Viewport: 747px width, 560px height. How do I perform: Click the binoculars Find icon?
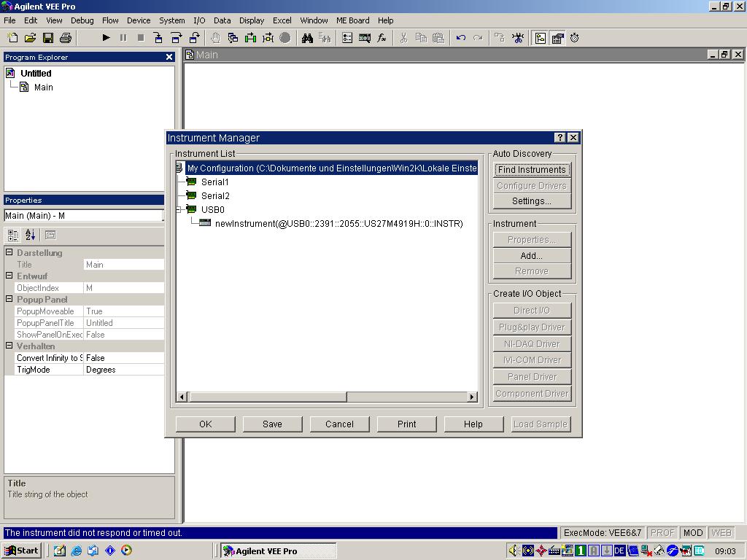pyautogui.click(x=307, y=38)
